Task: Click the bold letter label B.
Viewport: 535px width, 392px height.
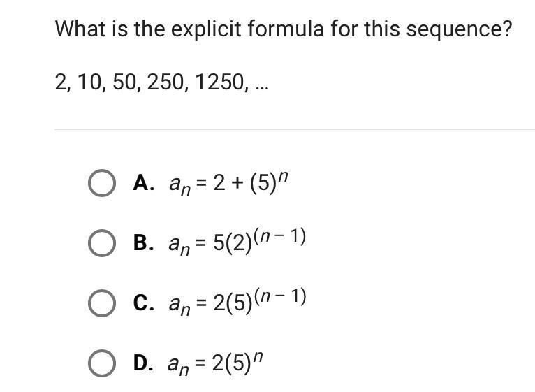Action: tap(143, 242)
